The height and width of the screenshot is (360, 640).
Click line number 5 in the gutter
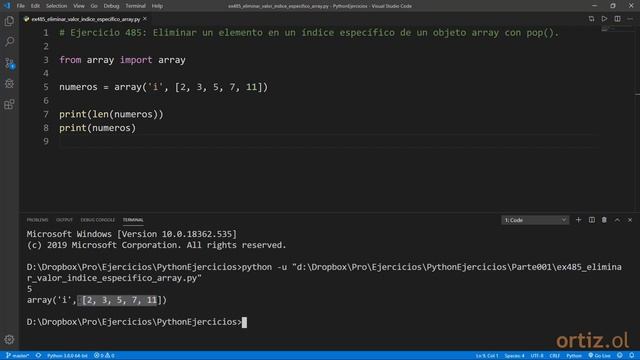(x=46, y=87)
